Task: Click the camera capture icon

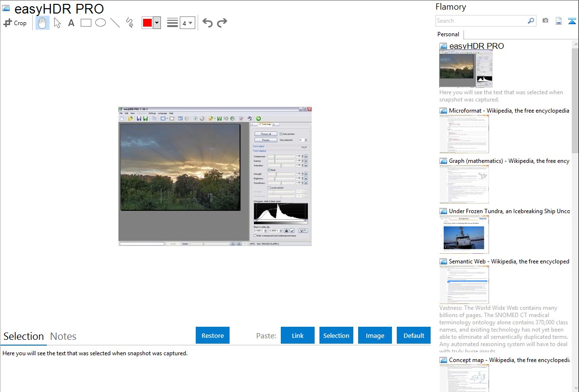Action: (x=545, y=21)
